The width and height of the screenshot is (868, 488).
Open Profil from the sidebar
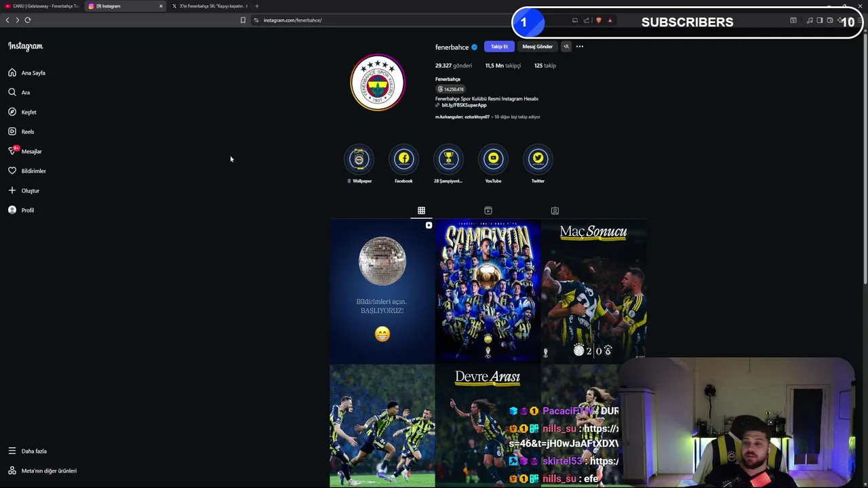tap(21, 210)
